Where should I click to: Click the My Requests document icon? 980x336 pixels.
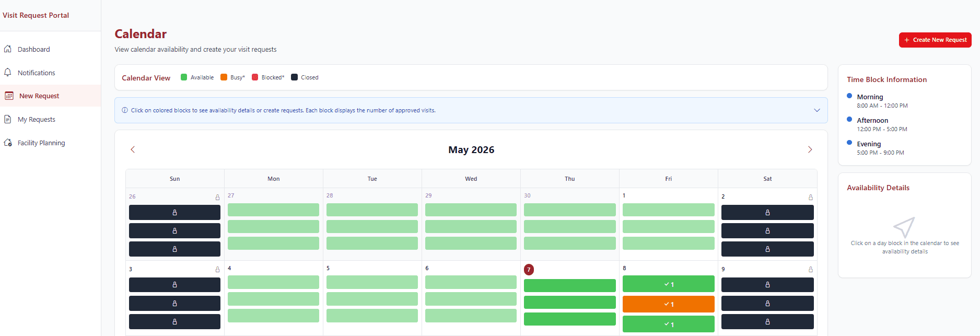click(8, 119)
